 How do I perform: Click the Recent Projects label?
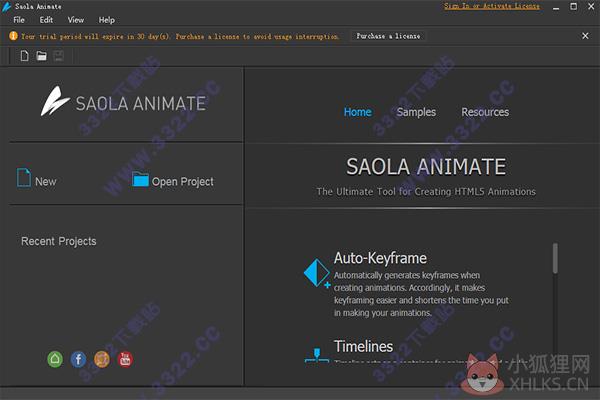tap(59, 241)
